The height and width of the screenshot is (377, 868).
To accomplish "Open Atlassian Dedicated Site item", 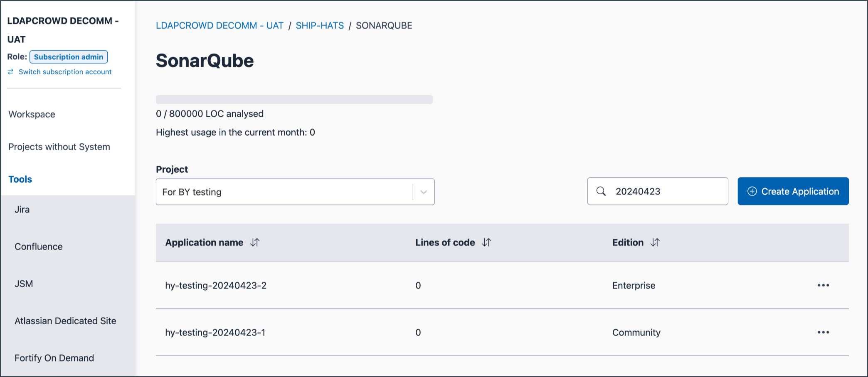I will pyautogui.click(x=65, y=321).
